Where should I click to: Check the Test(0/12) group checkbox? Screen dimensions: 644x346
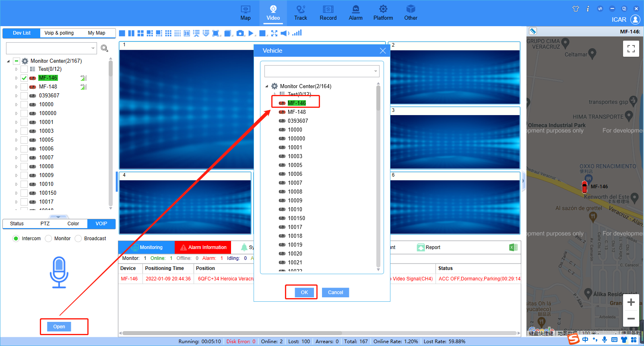point(24,69)
